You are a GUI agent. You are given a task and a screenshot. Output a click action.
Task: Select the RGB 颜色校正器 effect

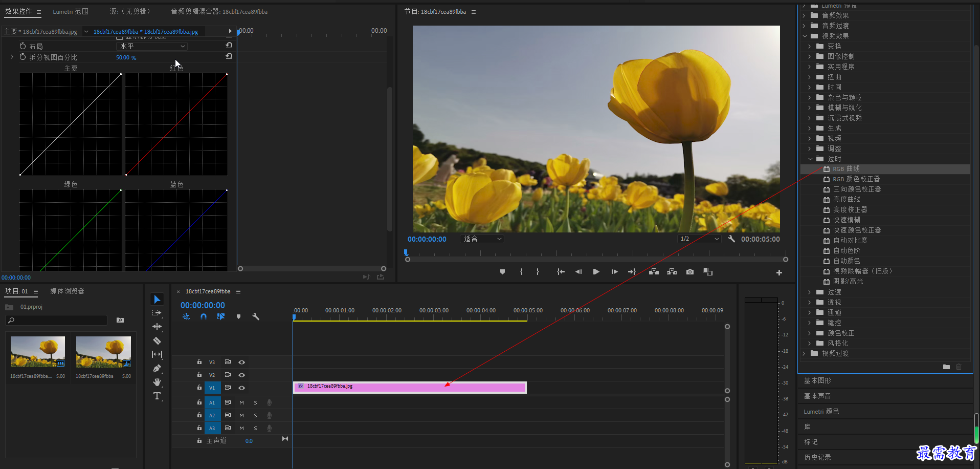[856, 179]
